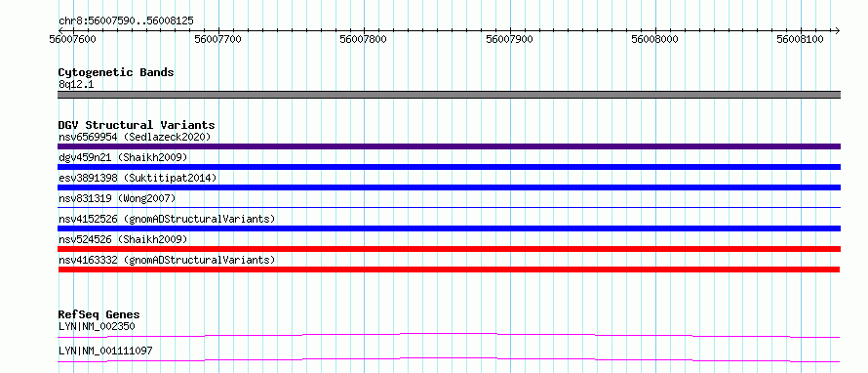Viewport: 868px width, 373px height.
Task: Select nsv4163332 (gnomADStructuralVariants) label
Action: point(167,260)
